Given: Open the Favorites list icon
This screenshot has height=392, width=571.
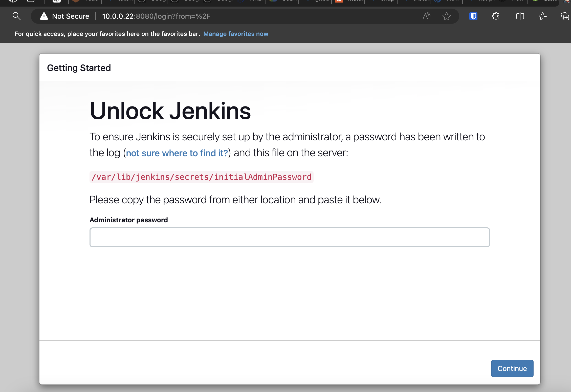Looking at the screenshot, I should pos(543,16).
